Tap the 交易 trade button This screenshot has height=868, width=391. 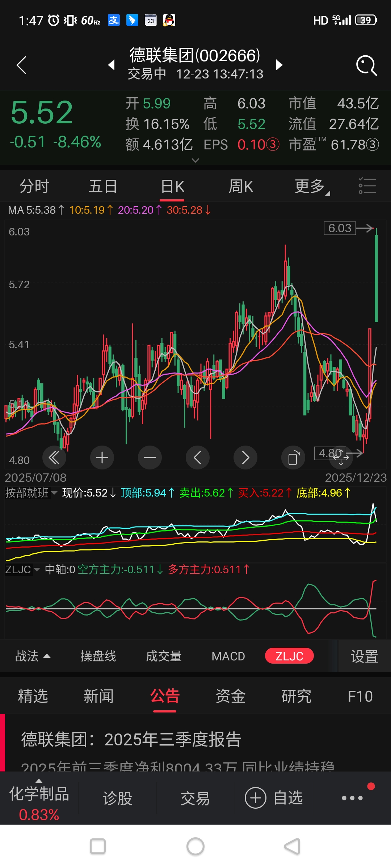click(195, 798)
